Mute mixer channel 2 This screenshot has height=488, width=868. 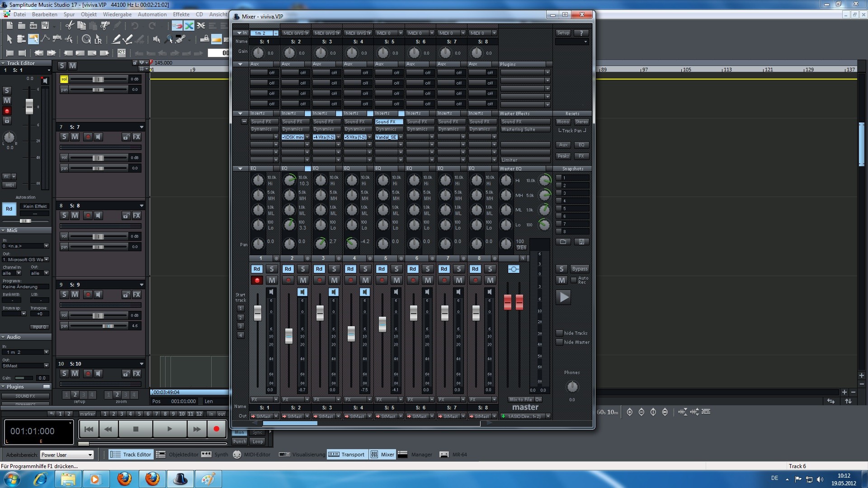(303, 280)
